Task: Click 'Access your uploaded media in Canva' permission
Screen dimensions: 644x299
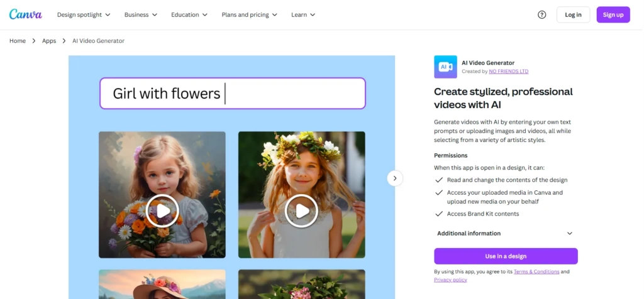Action: click(x=505, y=197)
